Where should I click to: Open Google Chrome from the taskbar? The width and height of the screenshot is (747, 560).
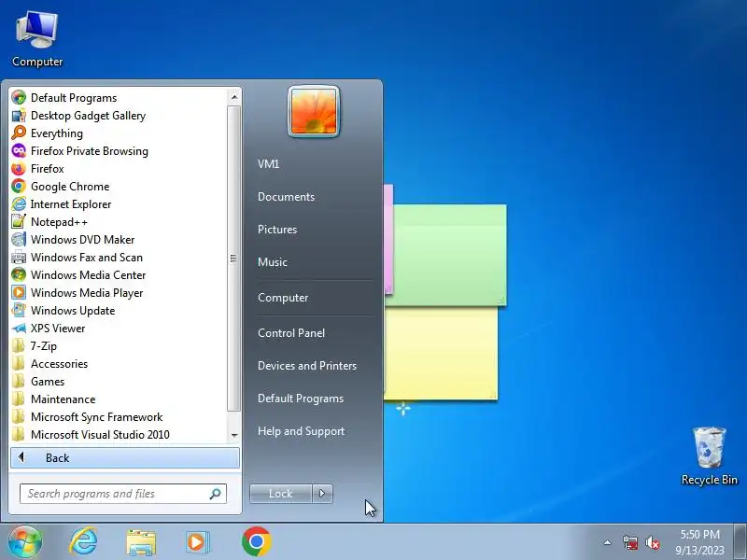click(x=256, y=541)
